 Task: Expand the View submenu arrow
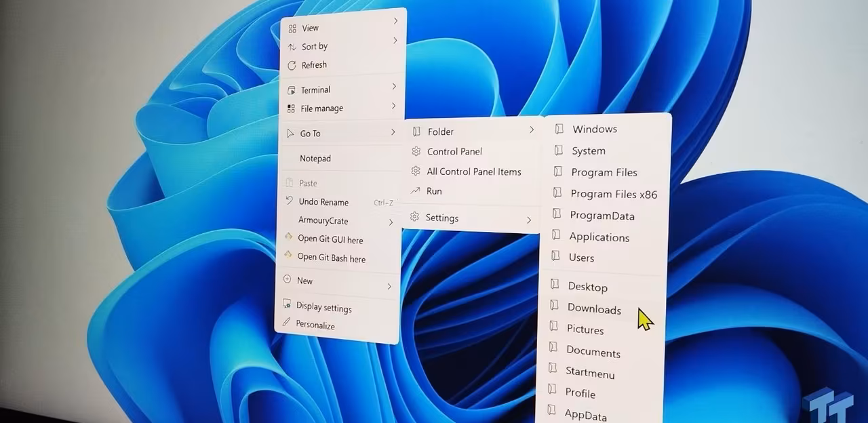click(395, 22)
